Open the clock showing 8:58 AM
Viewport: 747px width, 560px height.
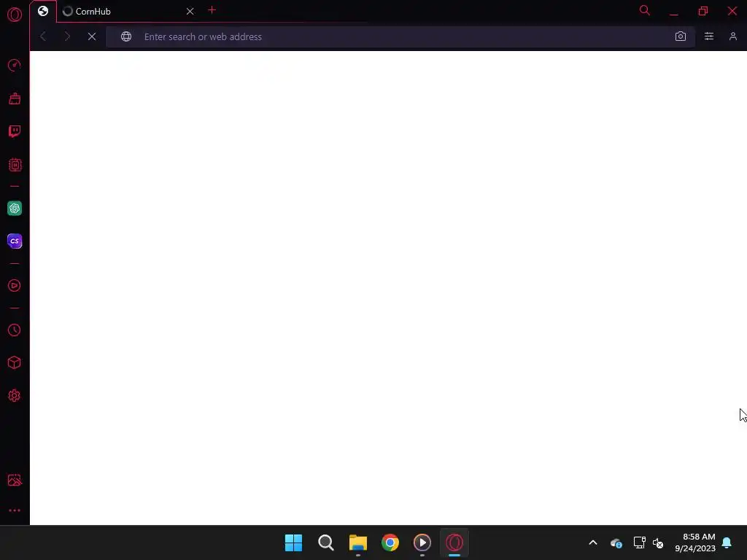pos(695,542)
